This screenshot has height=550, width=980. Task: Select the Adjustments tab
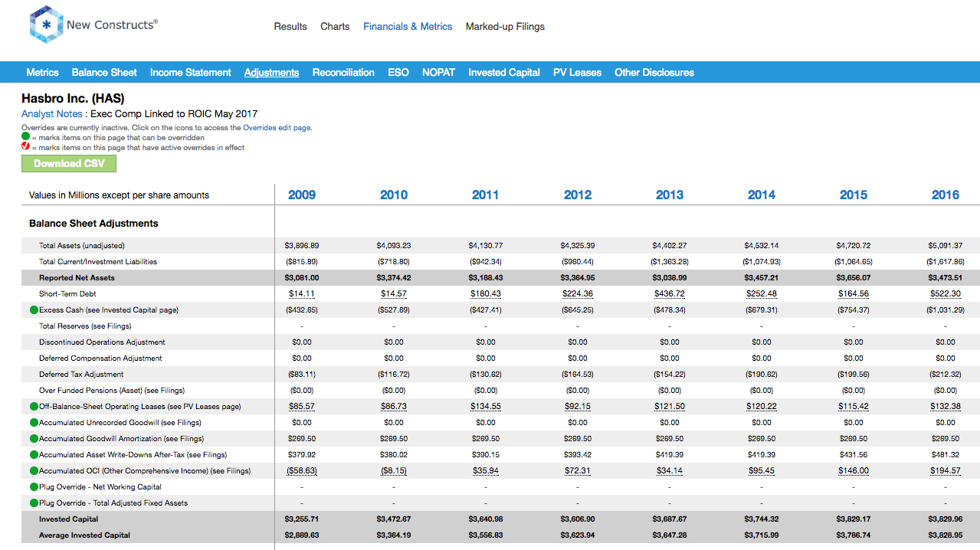pyautogui.click(x=271, y=73)
